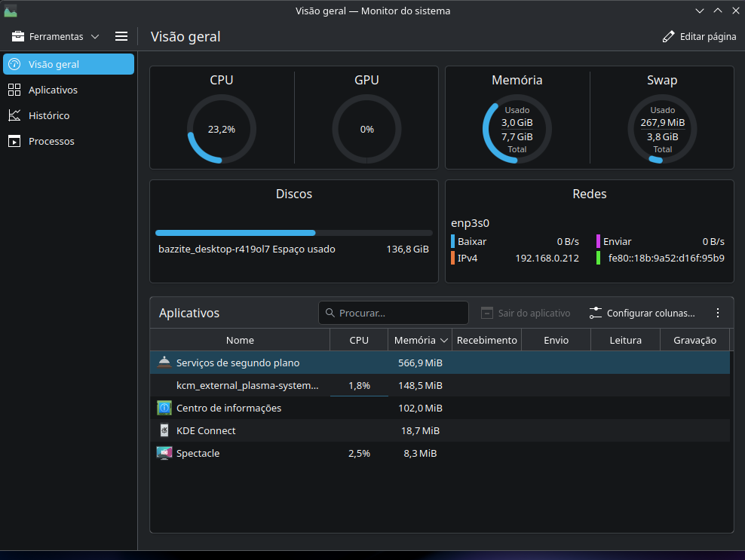Image resolution: width=745 pixels, height=560 pixels.
Task: Click the 148,5 MiB memory value
Action: point(420,386)
